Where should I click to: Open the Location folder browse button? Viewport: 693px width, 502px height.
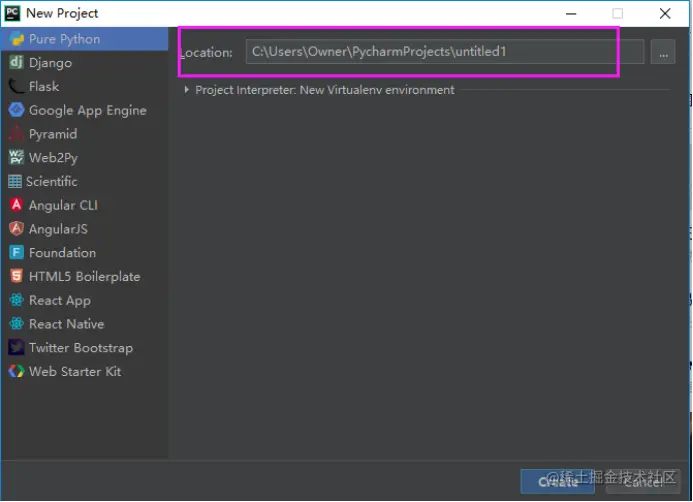point(663,53)
